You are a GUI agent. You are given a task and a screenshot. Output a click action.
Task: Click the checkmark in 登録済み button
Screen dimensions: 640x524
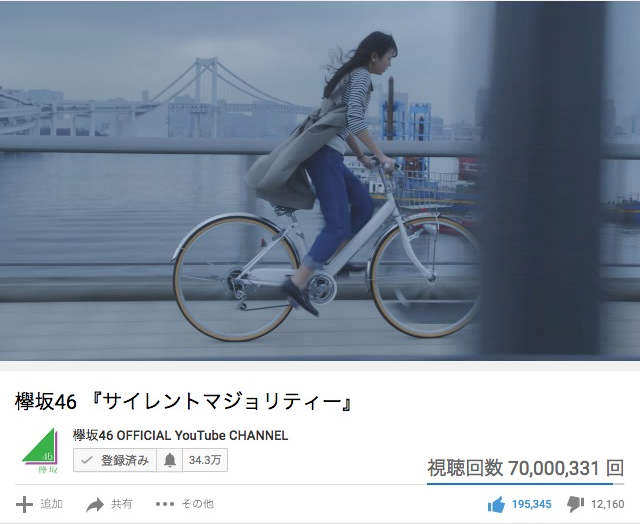click(87, 460)
